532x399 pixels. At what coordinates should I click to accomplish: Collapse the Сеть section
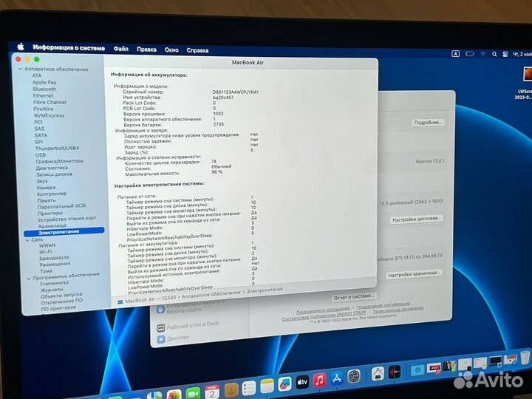coord(27,240)
